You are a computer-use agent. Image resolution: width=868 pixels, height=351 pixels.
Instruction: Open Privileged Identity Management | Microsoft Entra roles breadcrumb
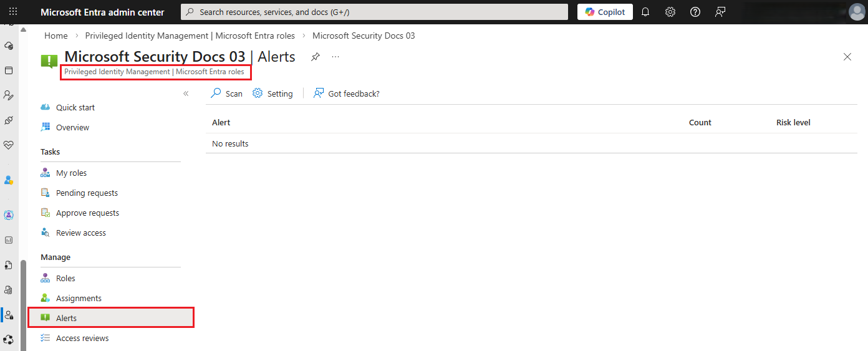coord(190,36)
